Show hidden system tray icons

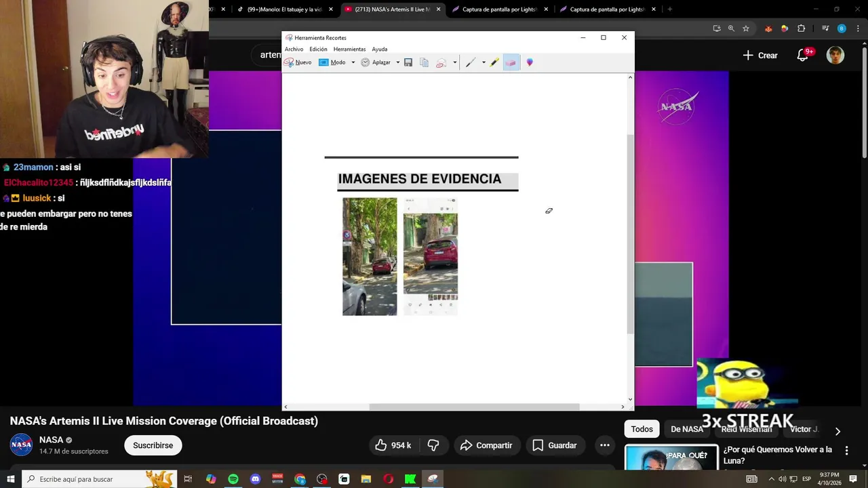[771, 479]
